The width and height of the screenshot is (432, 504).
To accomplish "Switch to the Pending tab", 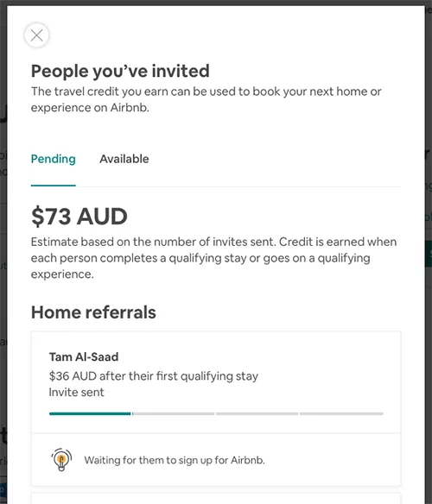I will 53,159.
